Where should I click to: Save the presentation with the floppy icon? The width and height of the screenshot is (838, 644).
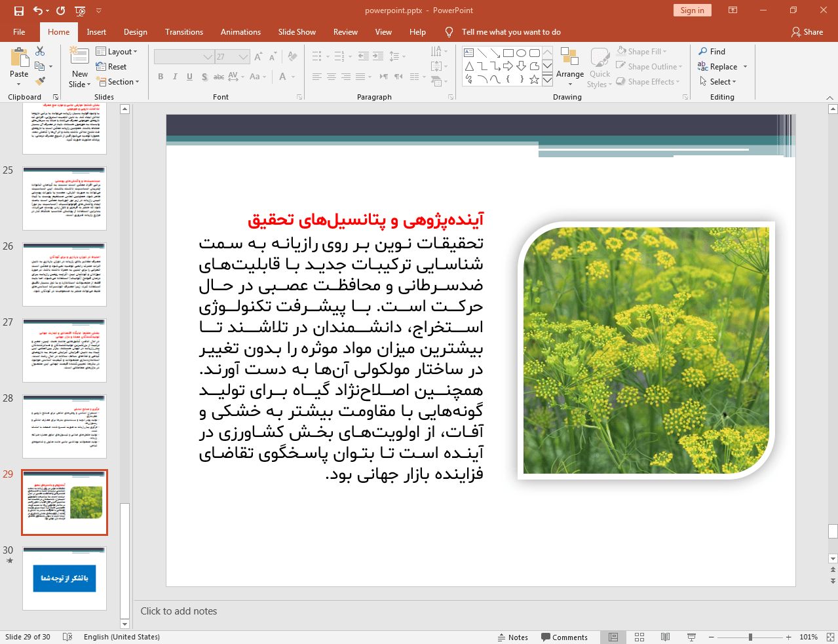(19, 10)
